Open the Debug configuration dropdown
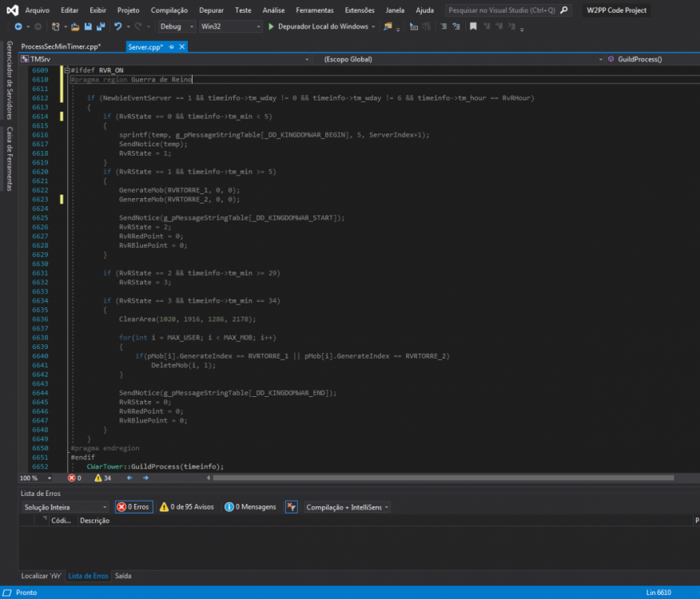The width and height of the screenshot is (700, 599). [x=177, y=27]
